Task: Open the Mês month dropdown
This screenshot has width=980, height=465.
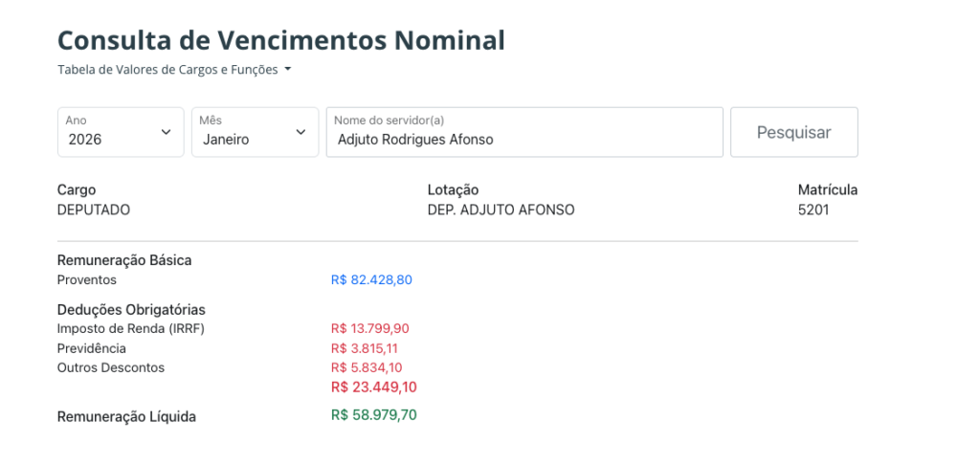Action: coord(255,132)
